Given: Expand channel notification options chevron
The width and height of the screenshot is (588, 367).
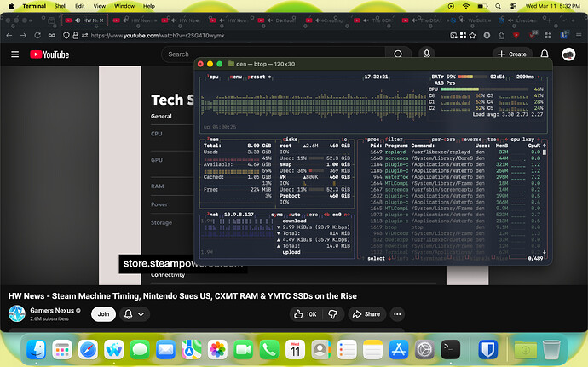Looking at the screenshot, I should point(141,314).
